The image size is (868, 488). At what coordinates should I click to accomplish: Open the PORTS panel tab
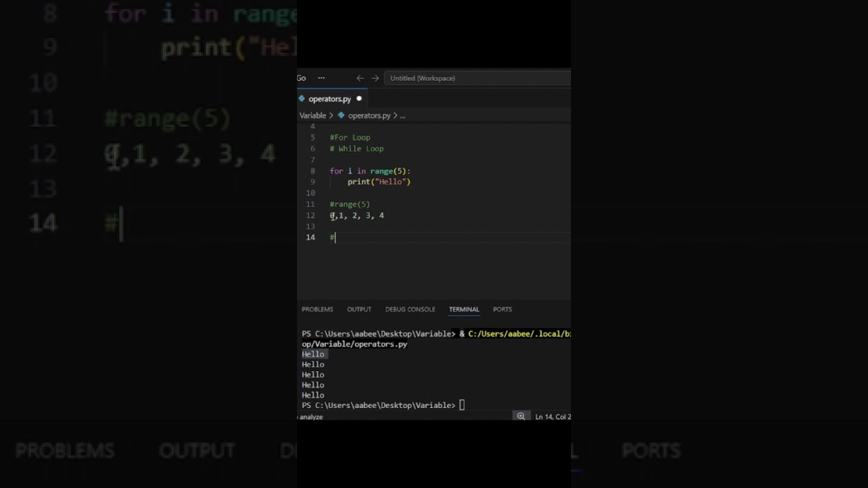(502, 309)
